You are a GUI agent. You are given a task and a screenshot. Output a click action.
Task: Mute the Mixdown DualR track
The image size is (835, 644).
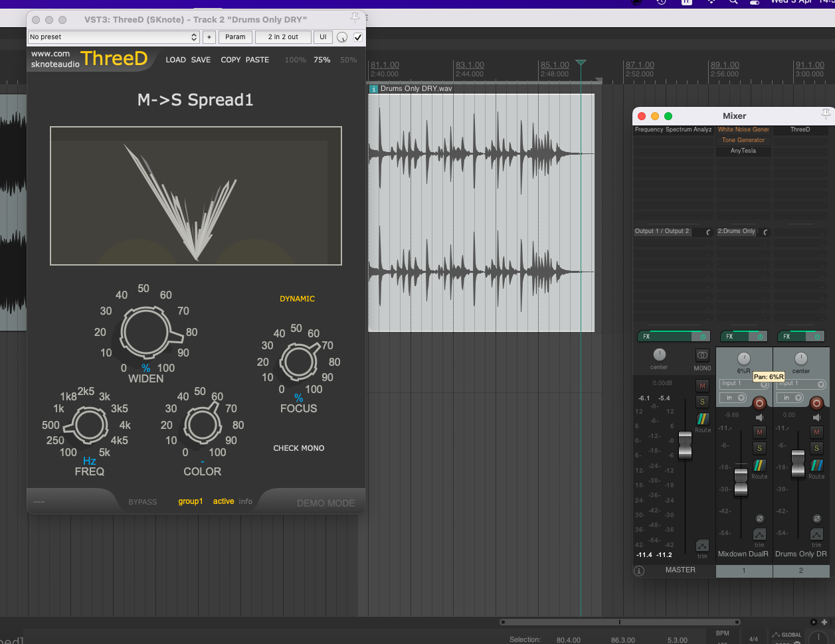pyautogui.click(x=759, y=432)
